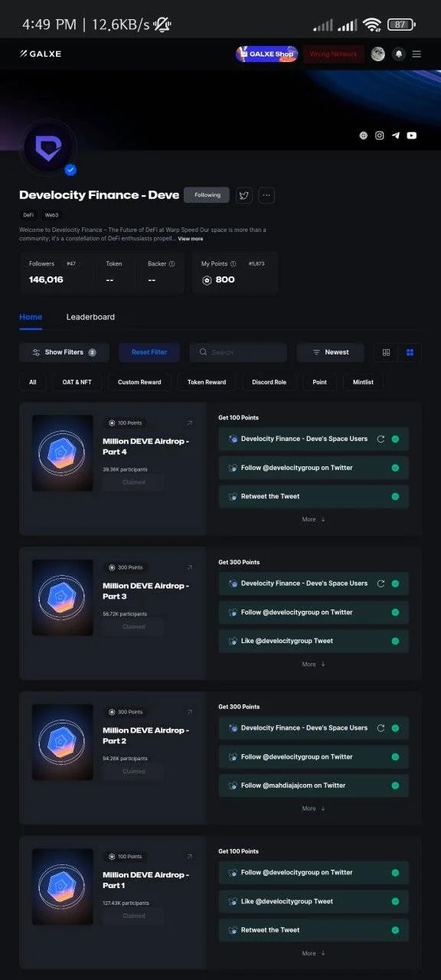The height and width of the screenshot is (980, 441).
Task: Open the YouTube icon link
Action: click(x=412, y=136)
